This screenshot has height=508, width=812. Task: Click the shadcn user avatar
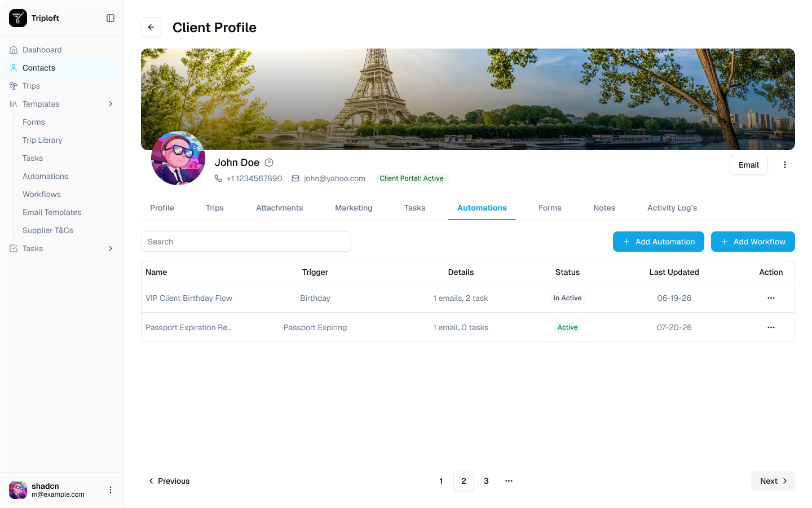click(x=18, y=490)
